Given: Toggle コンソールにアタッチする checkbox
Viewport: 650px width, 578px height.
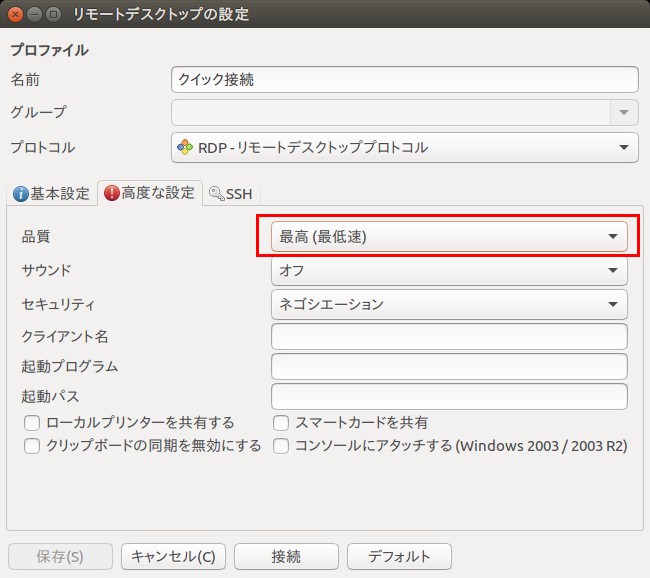Looking at the screenshot, I should pos(281,446).
